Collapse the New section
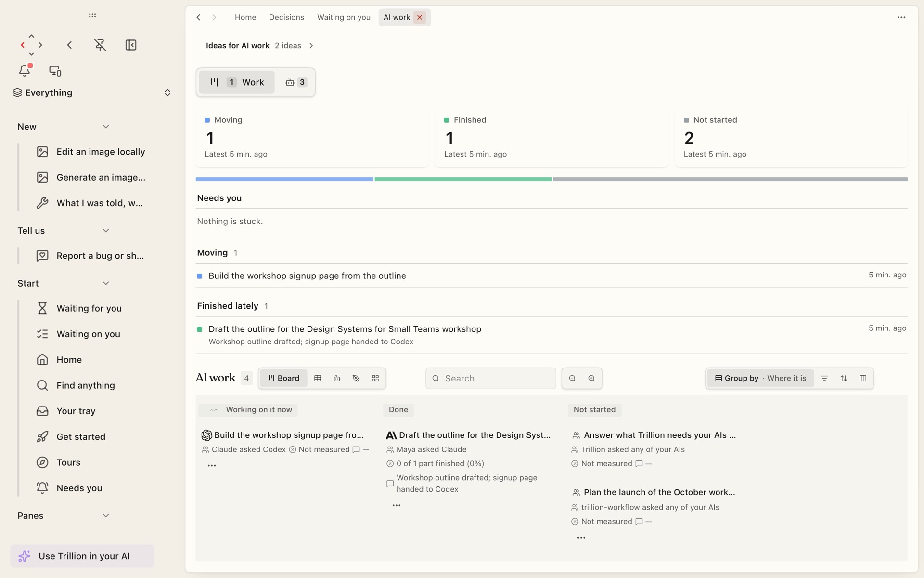 [x=106, y=127]
